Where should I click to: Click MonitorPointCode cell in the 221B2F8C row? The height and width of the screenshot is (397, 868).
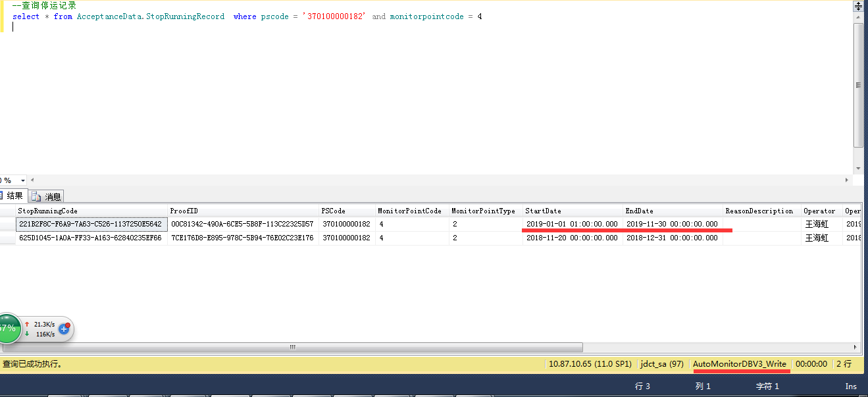[412, 224]
